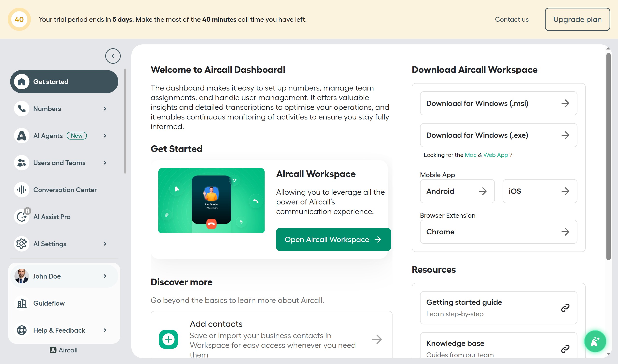Click the arrow on Add contacts card
This screenshot has height=364, width=618.
(x=377, y=339)
